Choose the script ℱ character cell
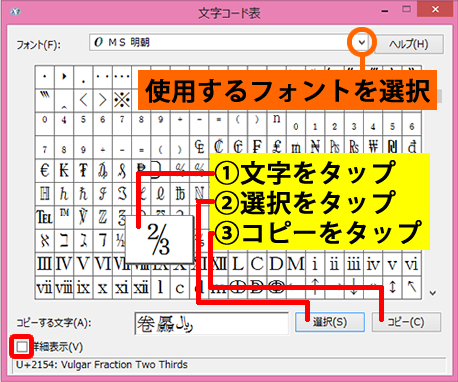 (103, 194)
